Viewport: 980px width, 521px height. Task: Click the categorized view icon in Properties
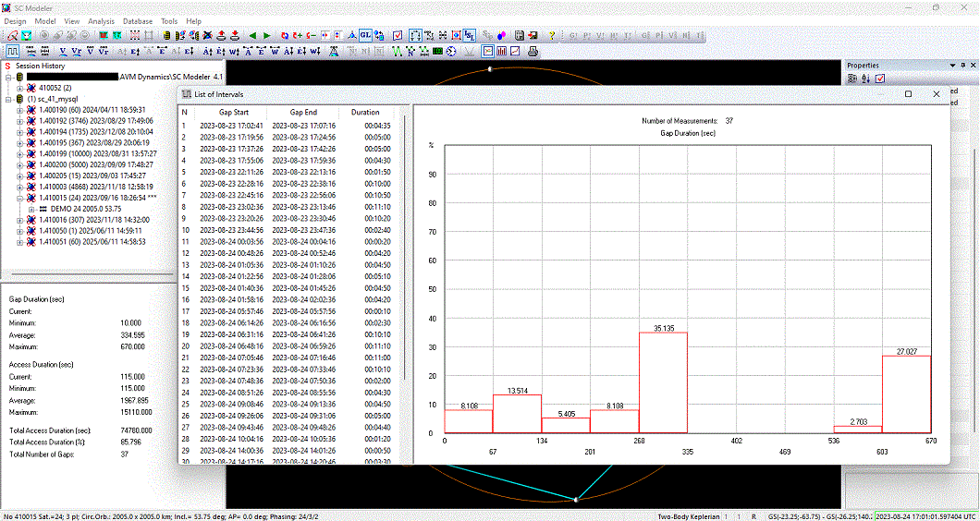852,79
